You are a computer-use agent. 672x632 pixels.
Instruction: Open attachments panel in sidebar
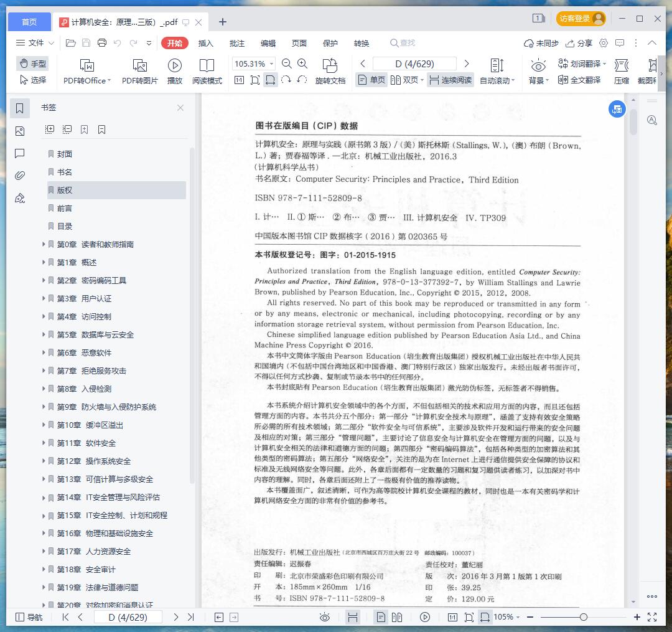[x=20, y=176]
